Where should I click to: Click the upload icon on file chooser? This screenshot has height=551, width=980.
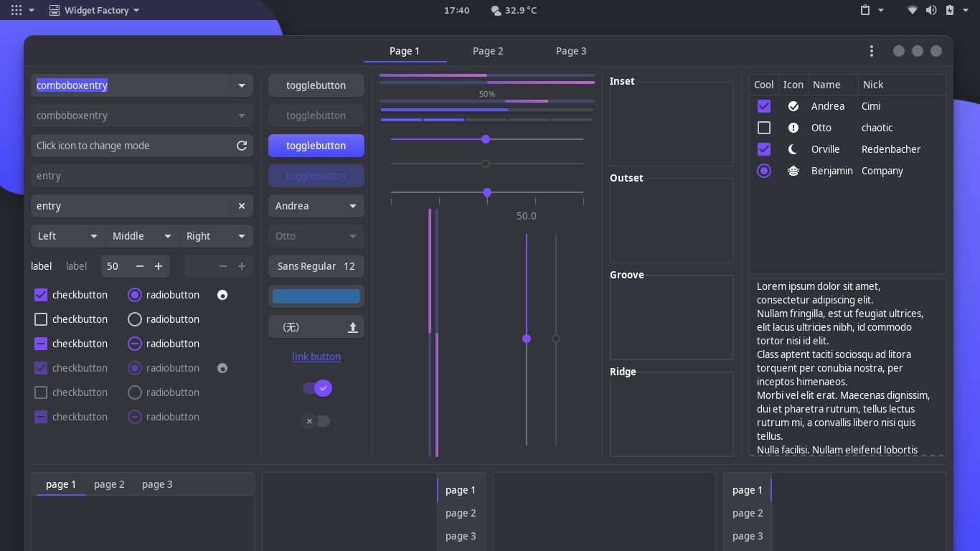click(x=353, y=327)
